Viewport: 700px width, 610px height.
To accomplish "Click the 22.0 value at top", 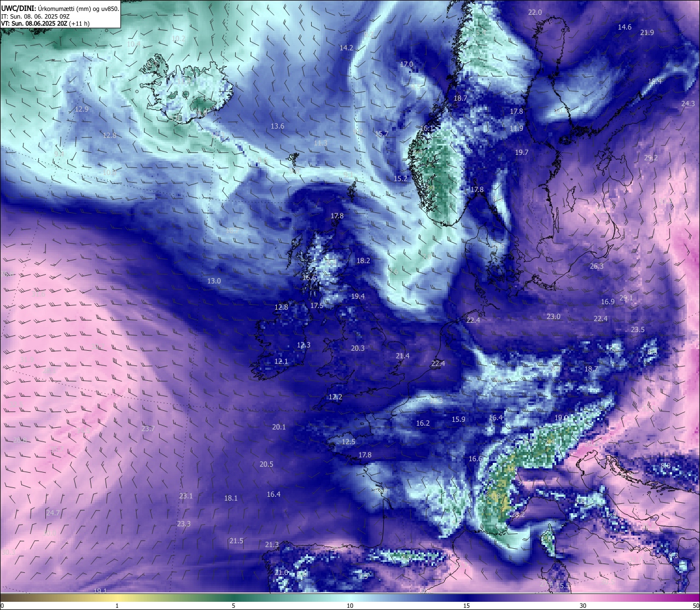I will click(x=535, y=12).
